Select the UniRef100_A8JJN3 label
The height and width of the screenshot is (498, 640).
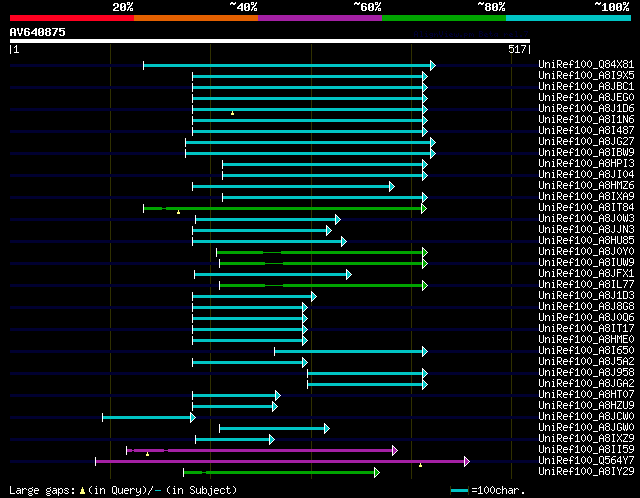click(x=586, y=230)
